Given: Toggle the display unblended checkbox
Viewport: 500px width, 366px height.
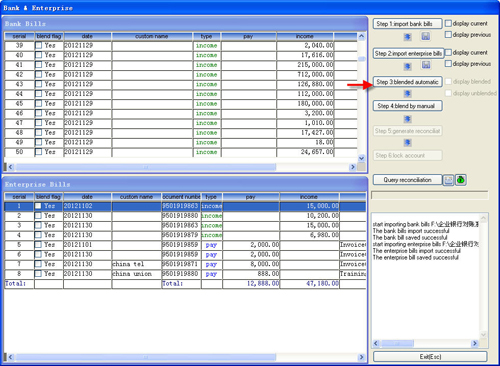Looking at the screenshot, I should 448,93.
